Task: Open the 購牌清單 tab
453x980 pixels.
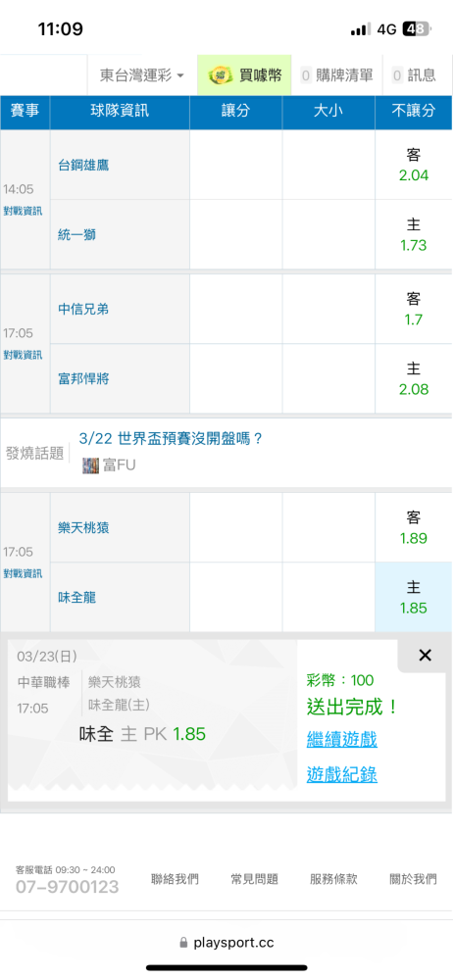Action: point(337,75)
